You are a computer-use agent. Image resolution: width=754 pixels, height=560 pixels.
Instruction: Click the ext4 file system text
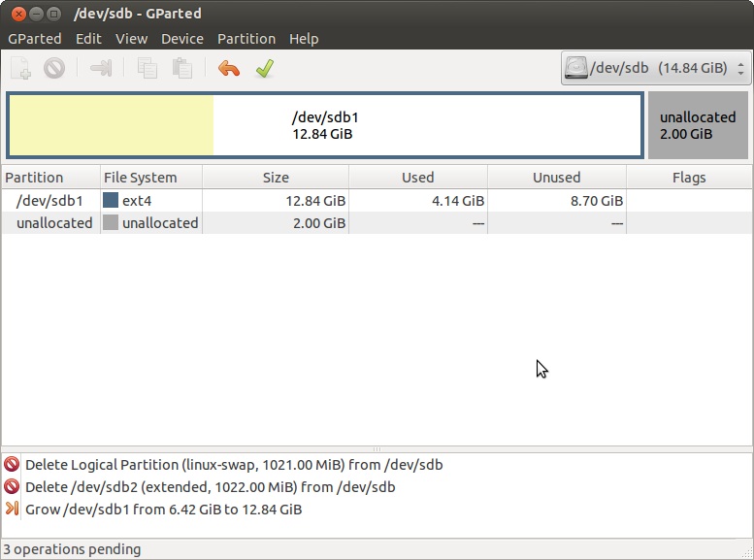pyautogui.click(x=137, y=201)
